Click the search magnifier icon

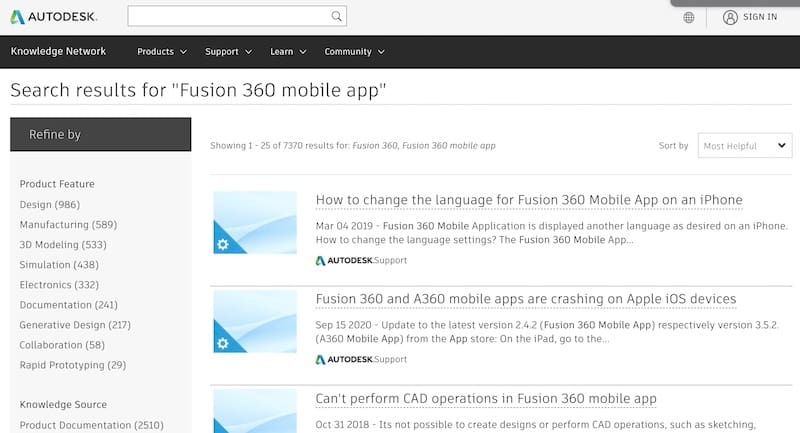tap(336, 16)
